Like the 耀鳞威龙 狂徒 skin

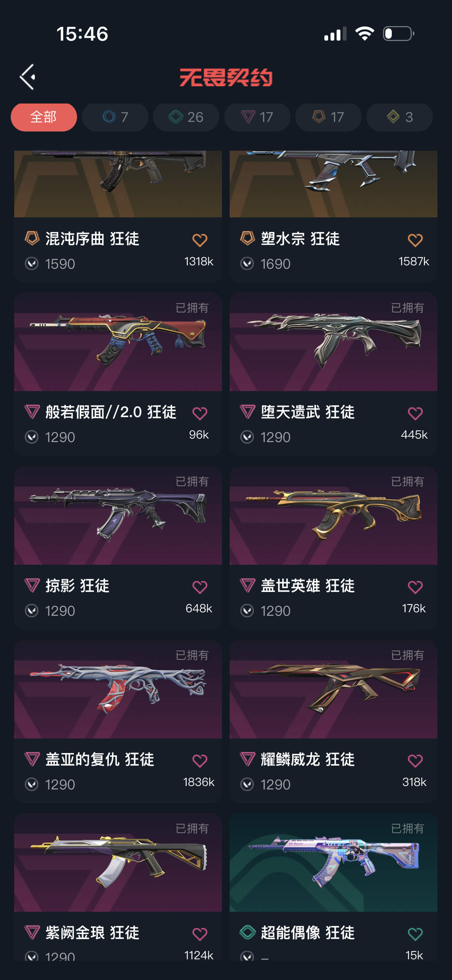coord(415,760)
